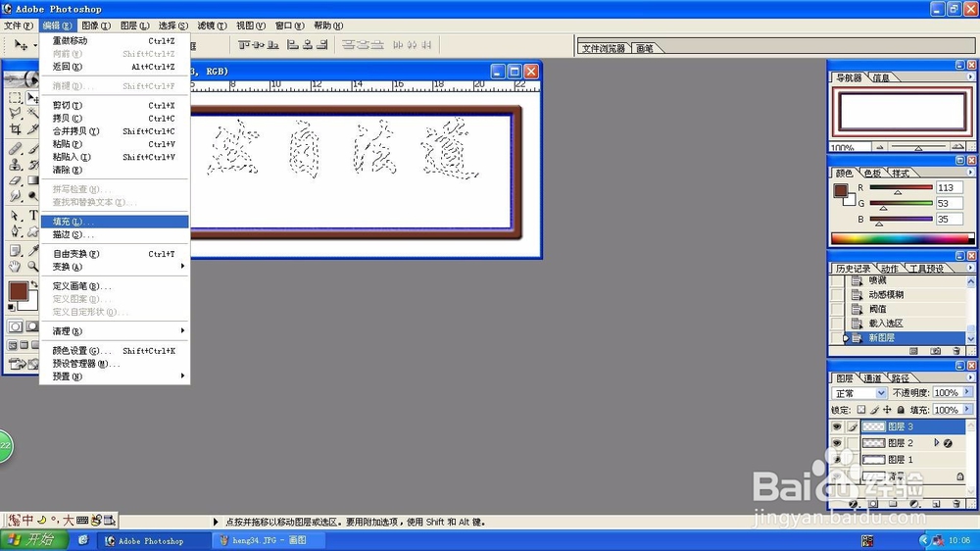Screen dimensions: 980x551
Task: Open the blend mode 正常 dropdown
Action: 881,393
